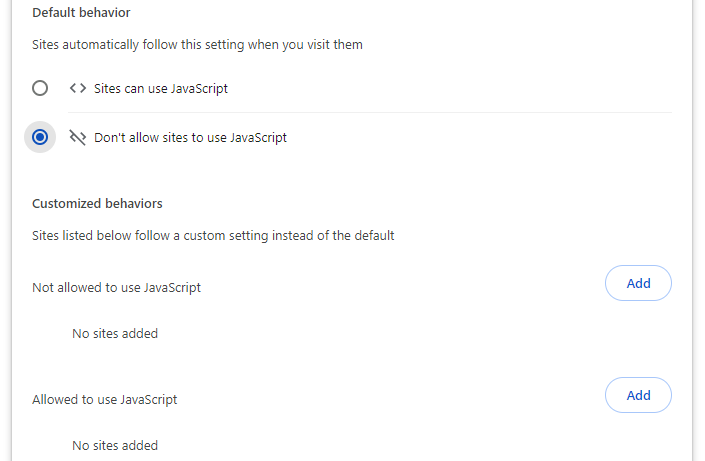Add a site to the Not allowed list
This screenshot has height=461, width=705.
(x=638, y=283)
